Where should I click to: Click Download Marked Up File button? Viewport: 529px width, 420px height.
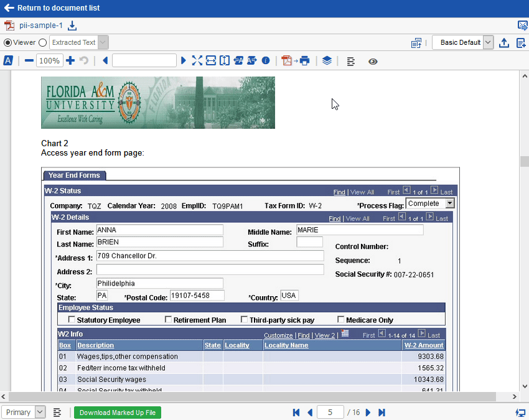(x=118, y=413)
